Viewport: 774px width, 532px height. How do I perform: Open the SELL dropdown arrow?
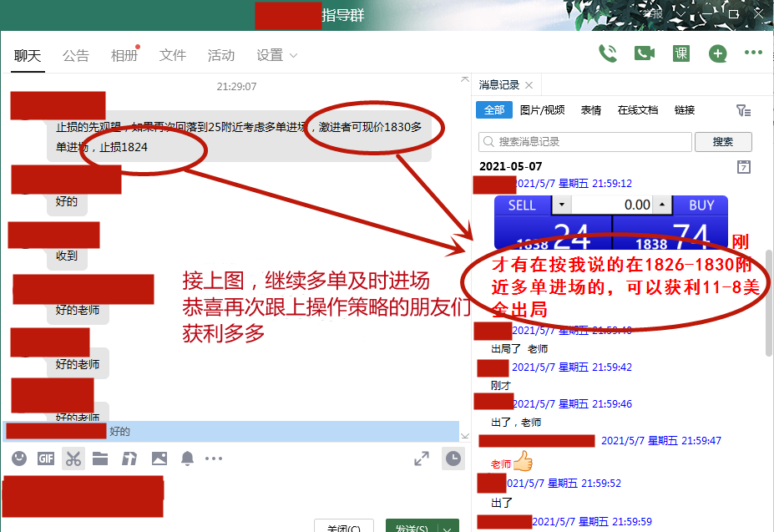click(563, 205)
